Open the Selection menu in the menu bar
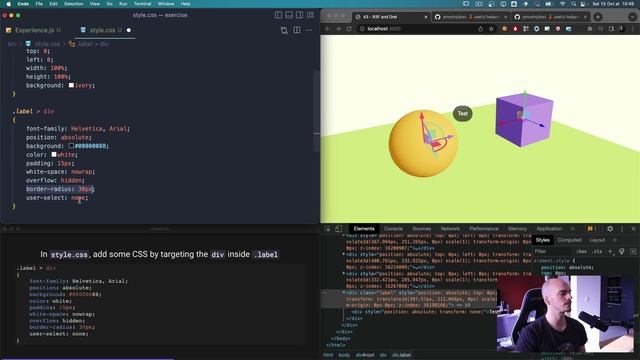This screenshot has height=360, width=640. point(73,4)
